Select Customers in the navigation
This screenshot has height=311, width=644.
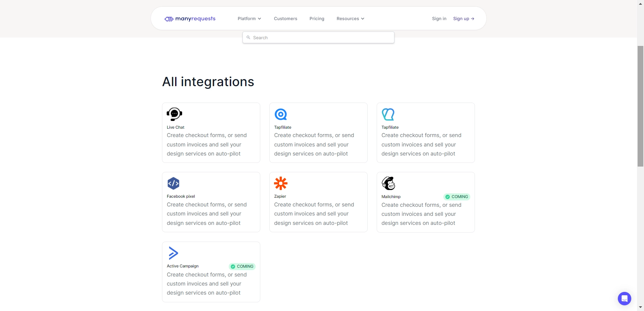[x=285, y=18]
